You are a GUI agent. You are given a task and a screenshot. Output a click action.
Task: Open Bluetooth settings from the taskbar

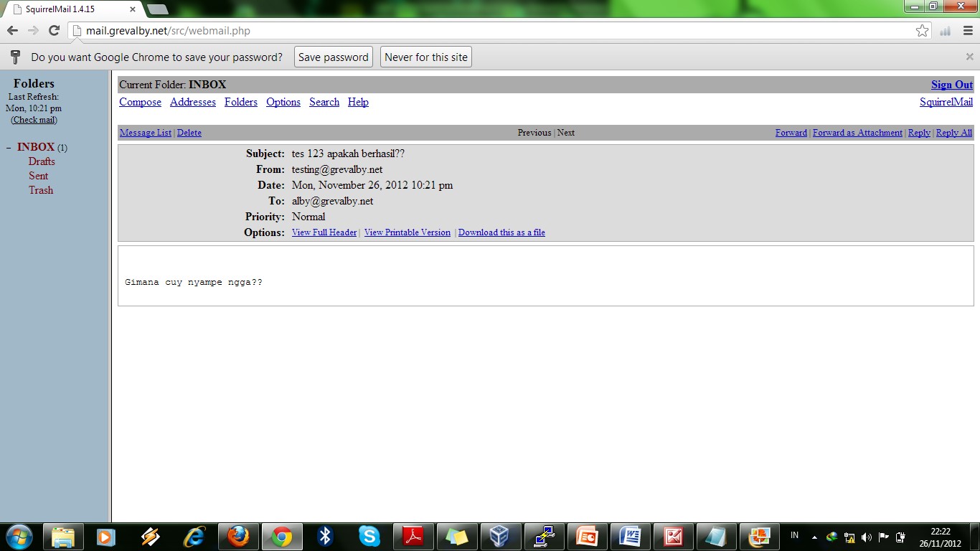[x=326, y=536]
